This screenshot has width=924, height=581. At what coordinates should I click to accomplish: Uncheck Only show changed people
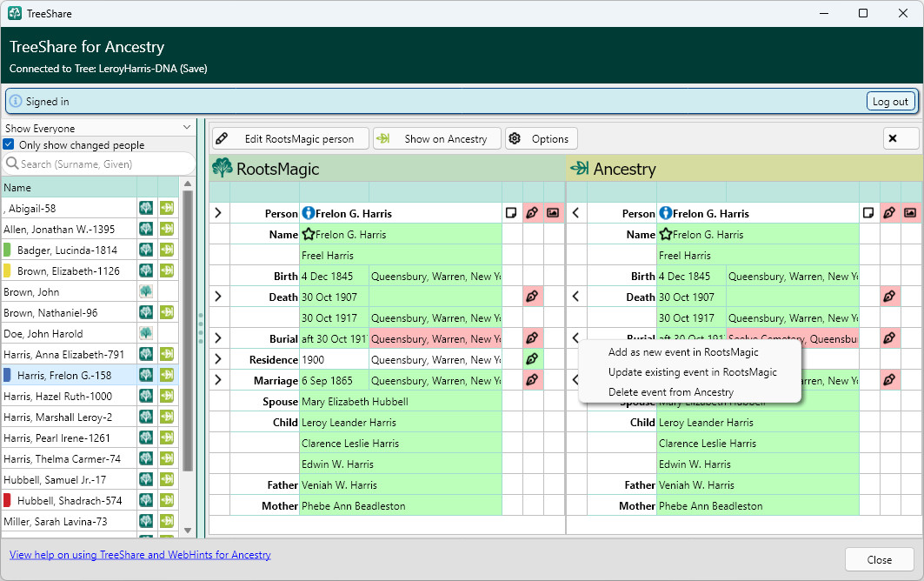(x=8, y=144)
